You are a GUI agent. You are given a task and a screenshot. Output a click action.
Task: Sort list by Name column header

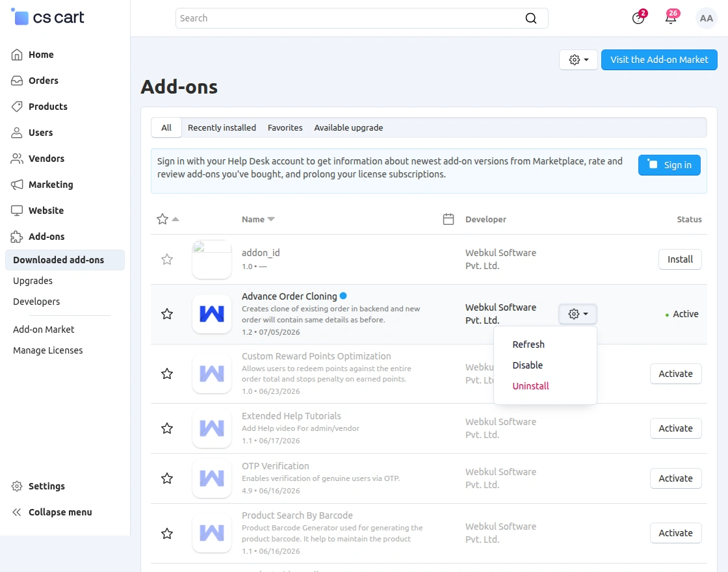pos(258,219)
